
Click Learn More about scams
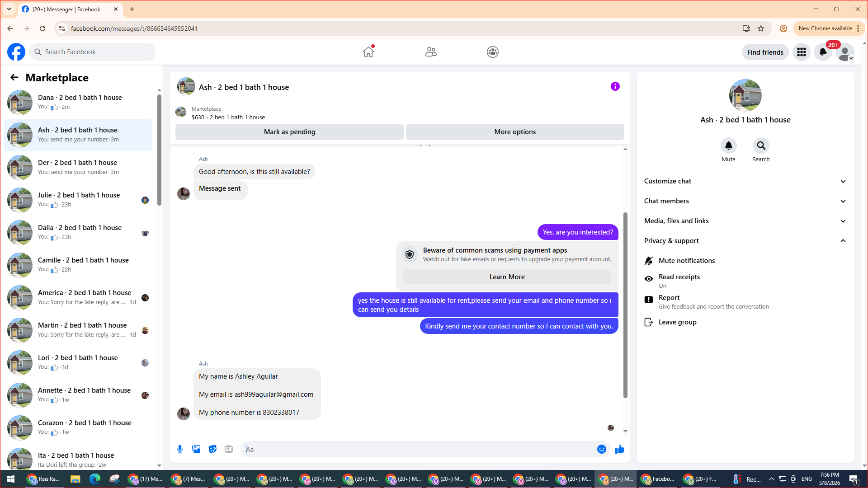507,277
